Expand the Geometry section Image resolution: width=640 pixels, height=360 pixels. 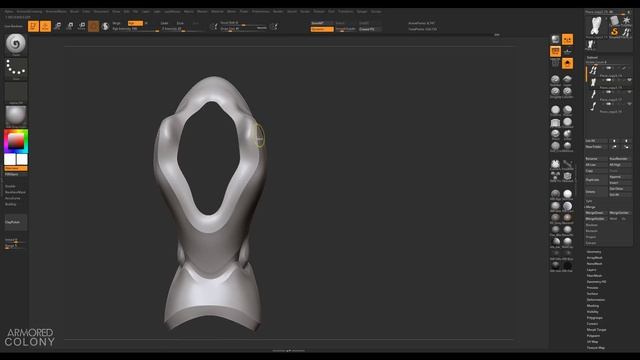[594, 252]
